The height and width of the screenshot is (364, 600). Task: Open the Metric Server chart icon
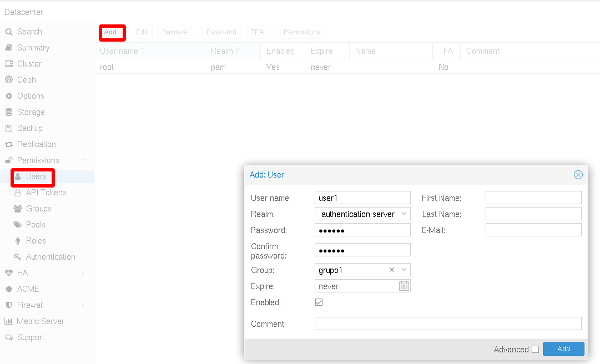point(9,321)
